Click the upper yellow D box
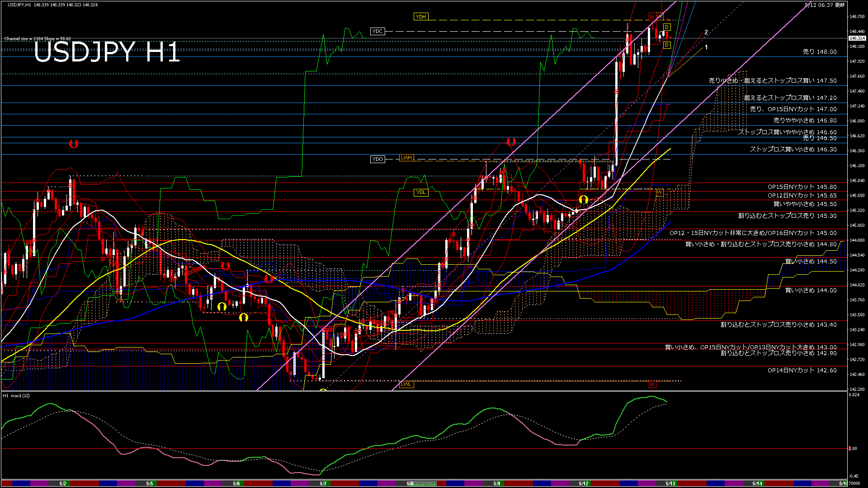 667,28
